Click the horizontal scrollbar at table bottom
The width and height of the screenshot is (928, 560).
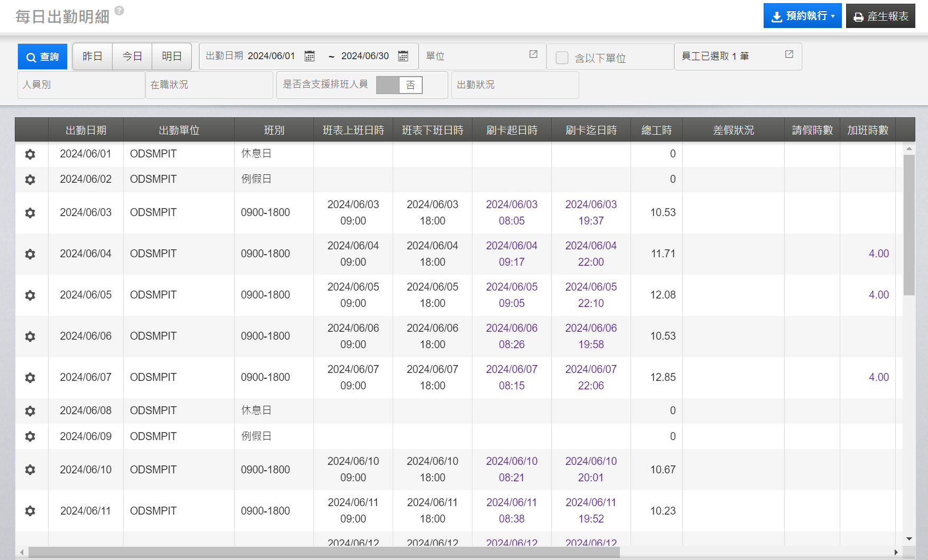click(x=323, y=552)
